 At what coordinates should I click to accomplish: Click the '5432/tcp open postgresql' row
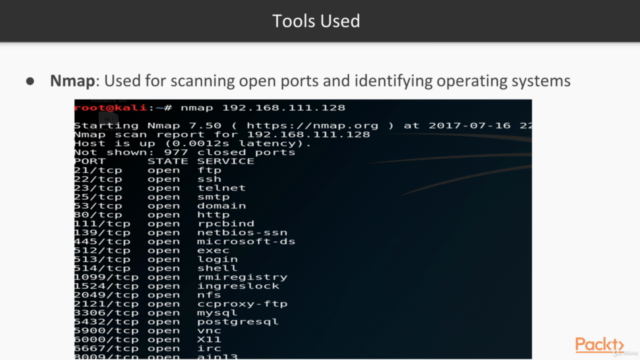point(177,322)
